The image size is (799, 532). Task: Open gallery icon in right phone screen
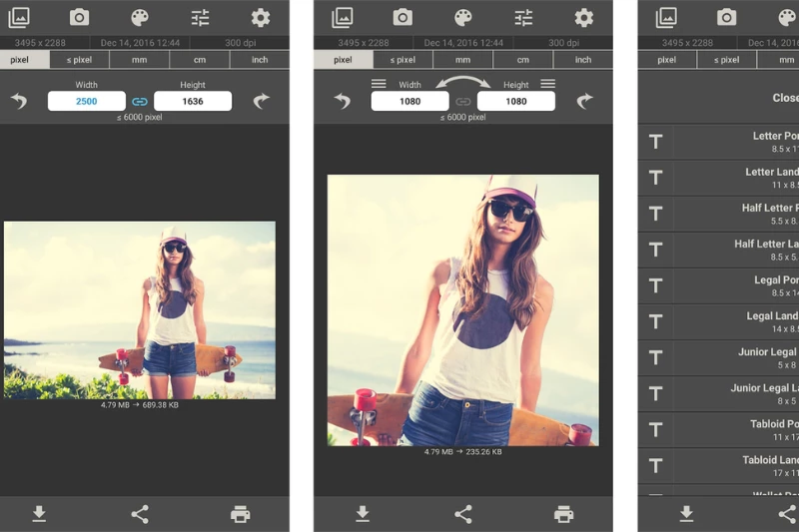click(666, 18)
